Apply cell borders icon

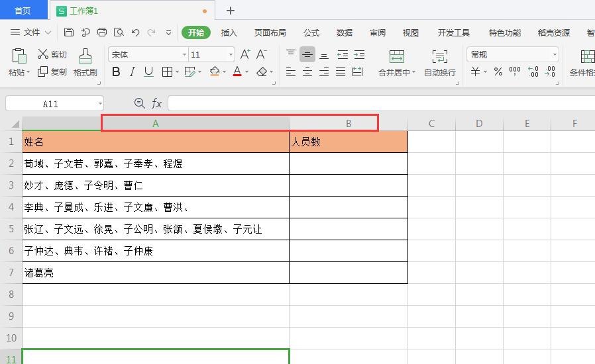coord(167,71)
